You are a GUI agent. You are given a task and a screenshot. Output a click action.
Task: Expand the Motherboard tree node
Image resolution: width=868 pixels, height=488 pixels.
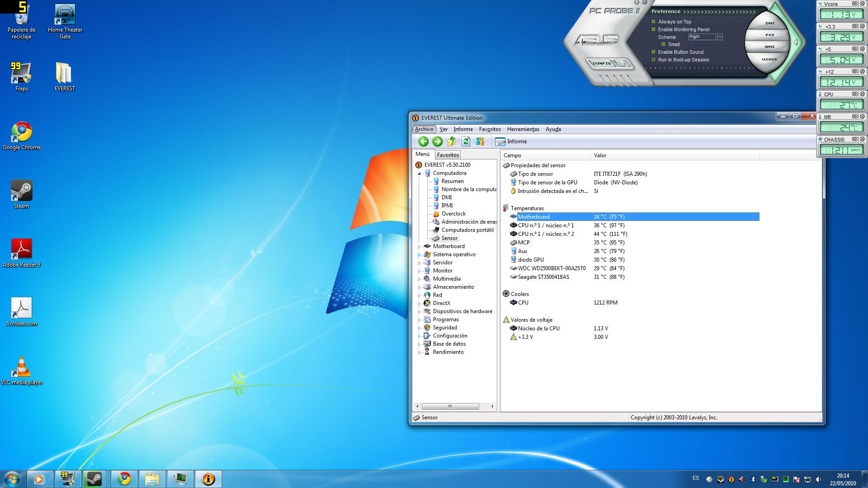pos(420,247)
